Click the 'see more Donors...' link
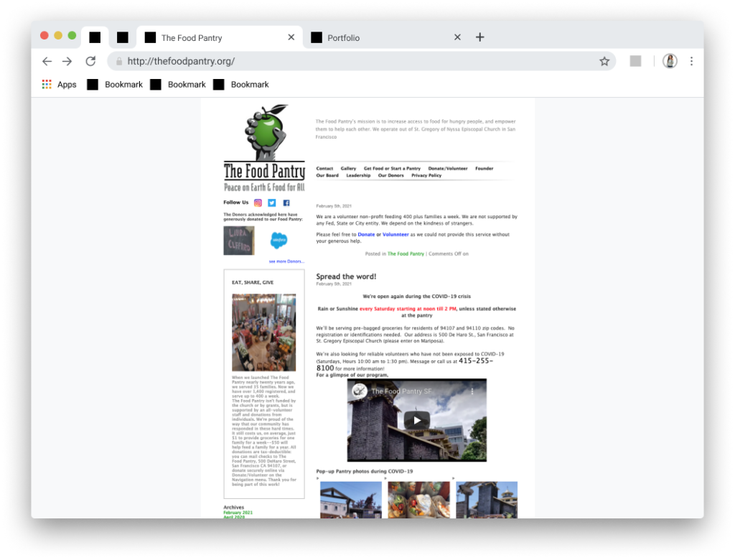 [286, 261]
